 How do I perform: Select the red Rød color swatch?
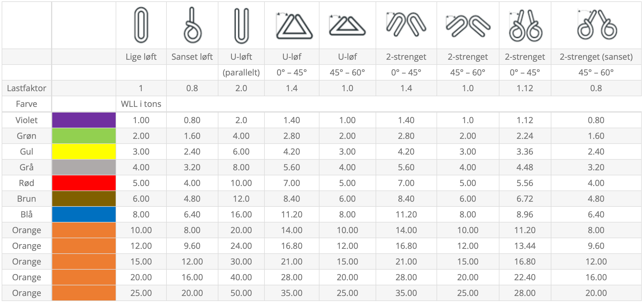(84, 183)
